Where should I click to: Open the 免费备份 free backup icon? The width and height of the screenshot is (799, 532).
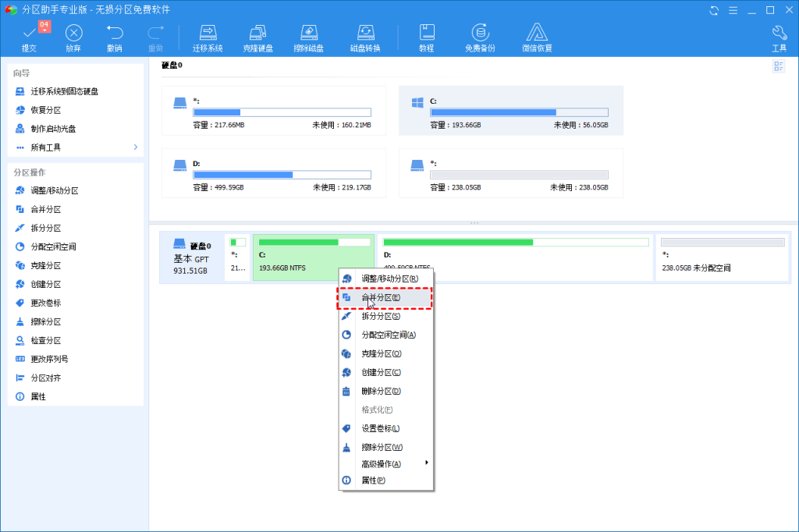coord(480,38)
